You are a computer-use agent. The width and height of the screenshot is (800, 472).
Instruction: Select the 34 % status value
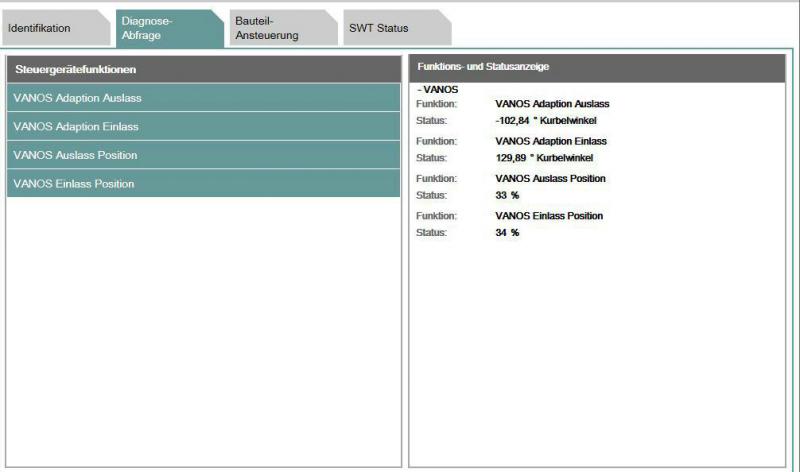click(507, 233)
